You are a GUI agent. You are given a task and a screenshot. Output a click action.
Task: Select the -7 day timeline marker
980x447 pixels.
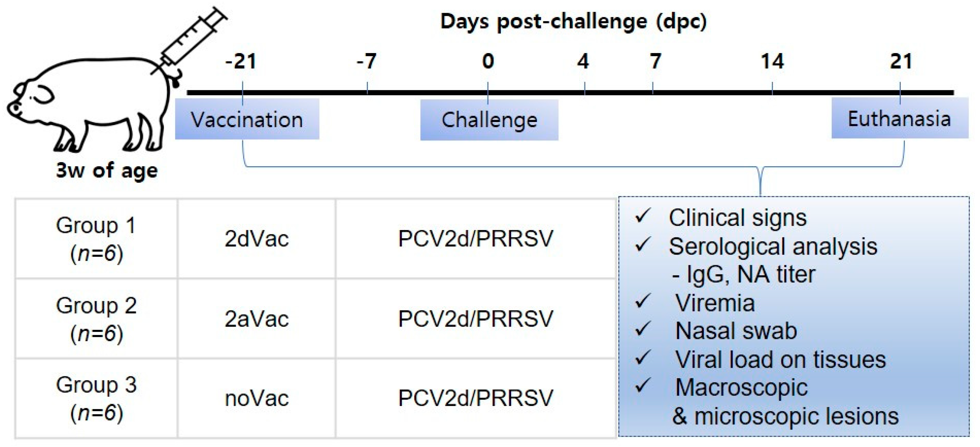coord(367,61)
